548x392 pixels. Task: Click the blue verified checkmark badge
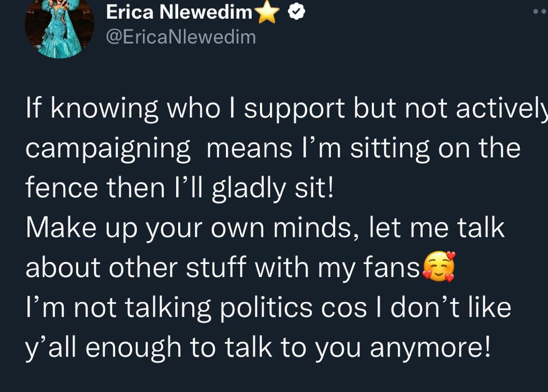pos(296,13)
